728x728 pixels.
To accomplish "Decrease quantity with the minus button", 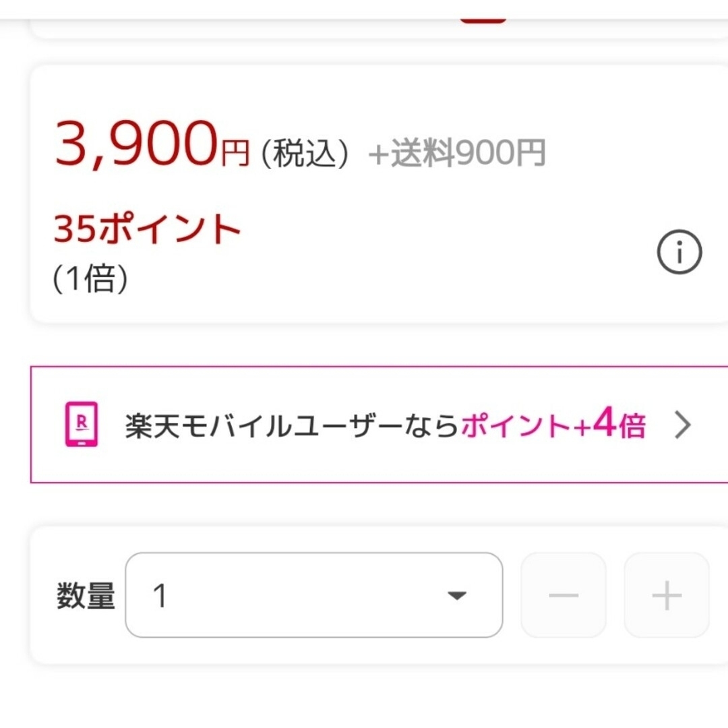I will pyautogui.click(x=564, y=595).
